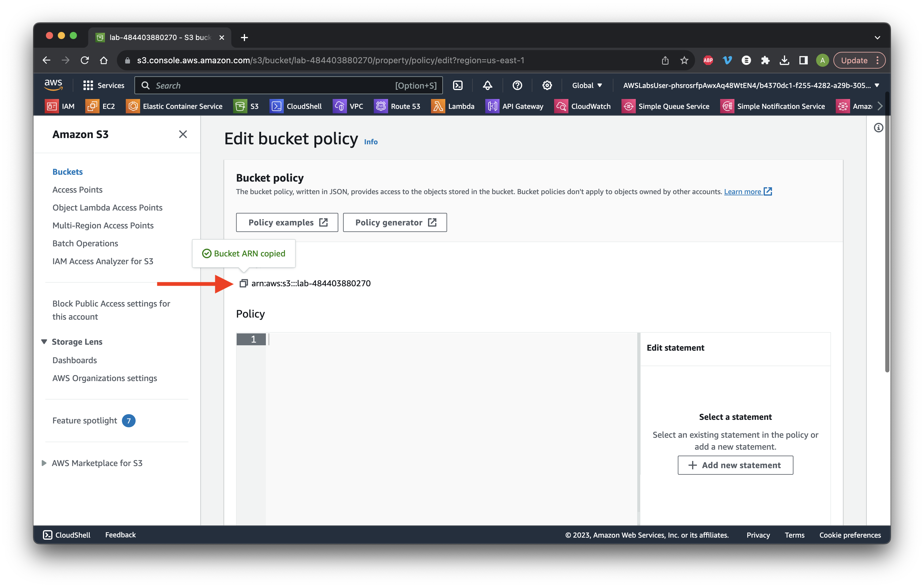Copy the bucket ARN with the copy icon

pyautogui.click(x=243, y=283)
